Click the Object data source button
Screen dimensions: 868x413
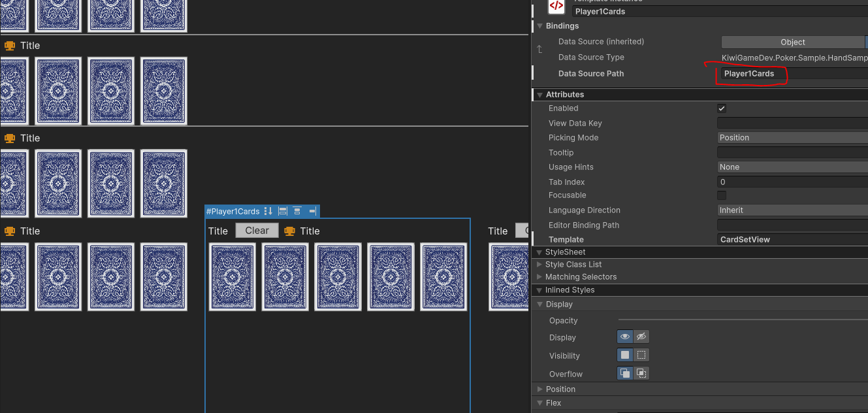(x=792, y=41)
